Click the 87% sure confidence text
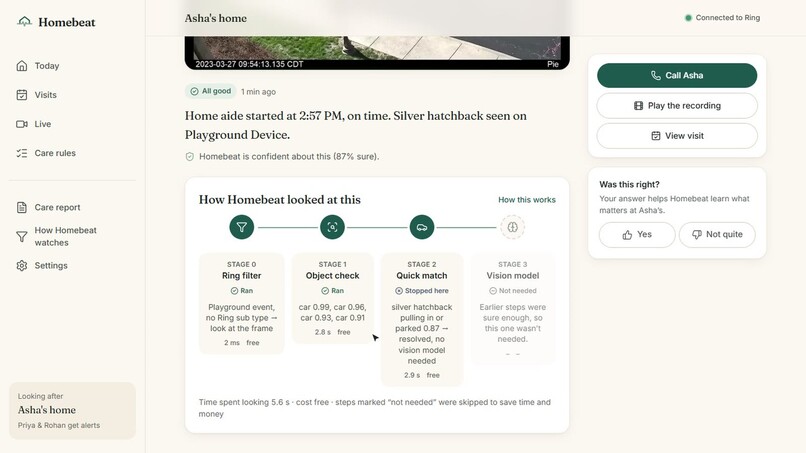This screenshot has width=806, height=453. coord(356,156)
